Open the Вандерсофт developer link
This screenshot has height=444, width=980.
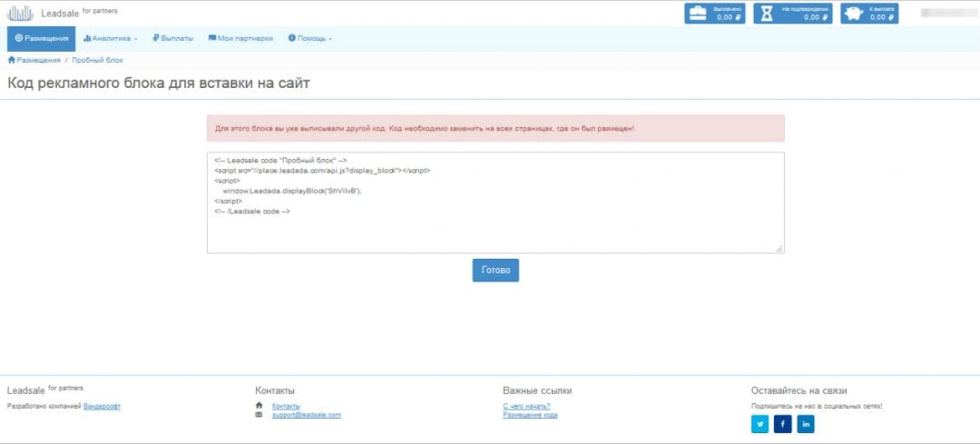point(102,407)
